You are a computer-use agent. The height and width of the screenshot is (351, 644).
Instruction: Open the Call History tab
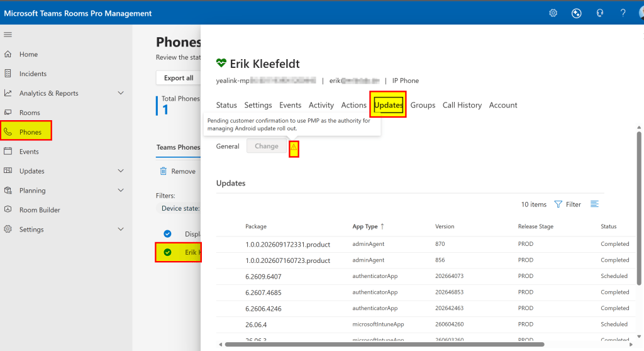pos(462,105)
